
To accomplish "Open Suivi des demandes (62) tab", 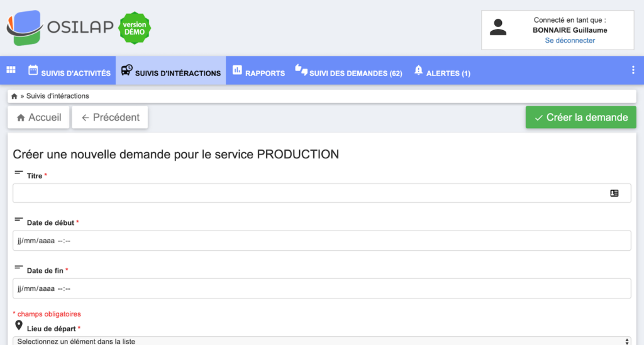I will coord(348,70).
